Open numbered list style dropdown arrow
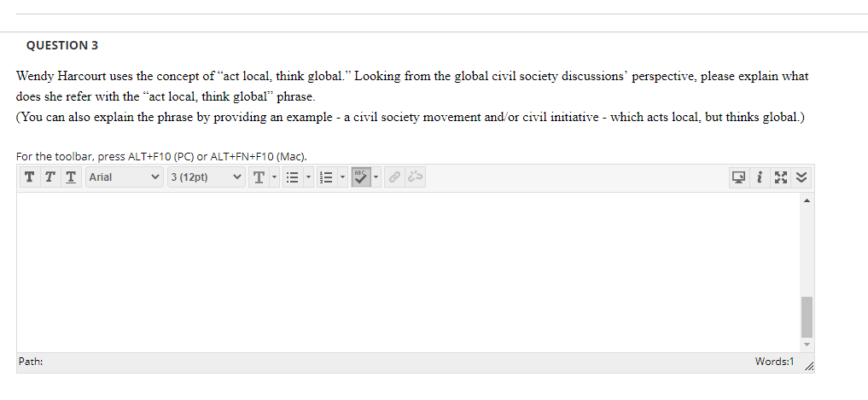This screenshot has width=868, height=400. [342, 177]
